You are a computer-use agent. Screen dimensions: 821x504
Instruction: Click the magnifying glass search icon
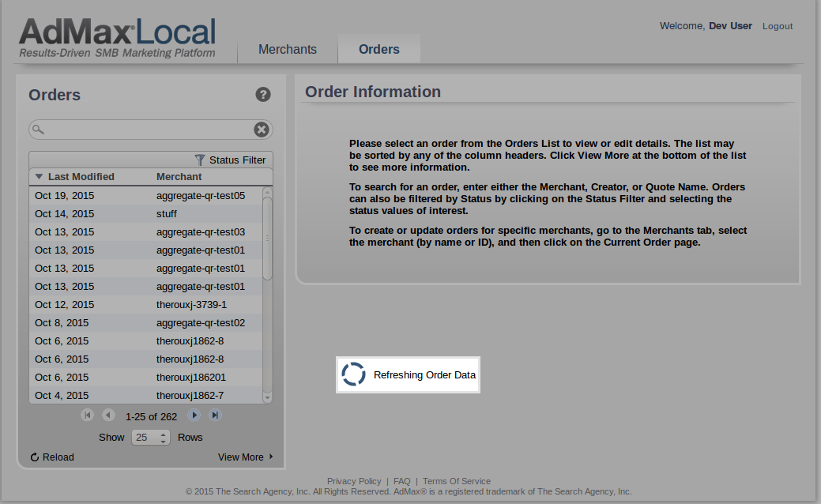coord(38,130)
